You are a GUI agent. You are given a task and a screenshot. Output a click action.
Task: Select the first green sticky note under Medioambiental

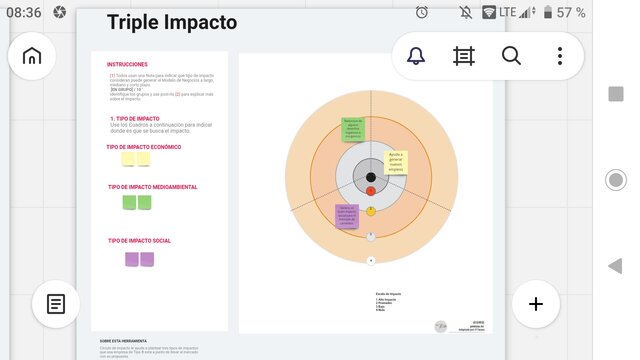[129, 203]
